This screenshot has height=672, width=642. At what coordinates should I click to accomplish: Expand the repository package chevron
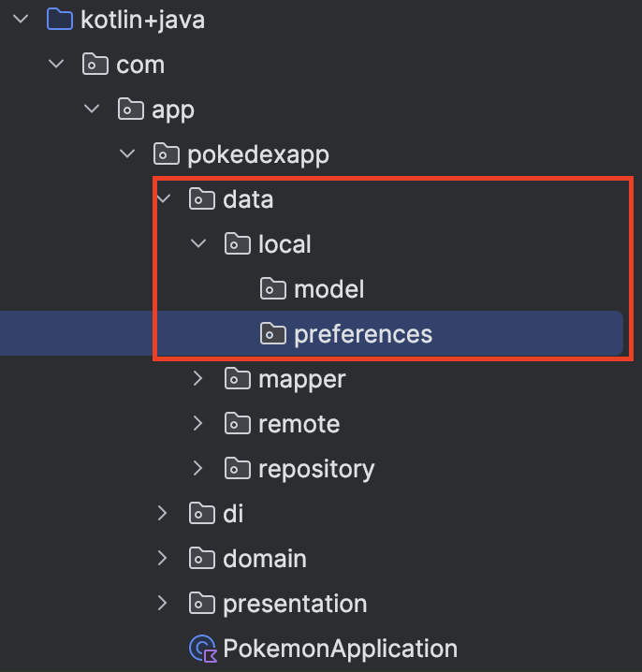[x=197, y=469]
